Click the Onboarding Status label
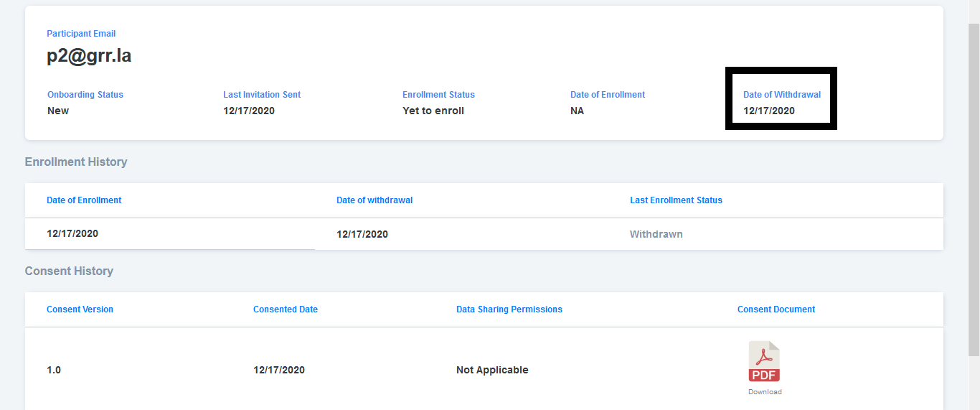Screen dimensions: 980x410 [85, 95]
